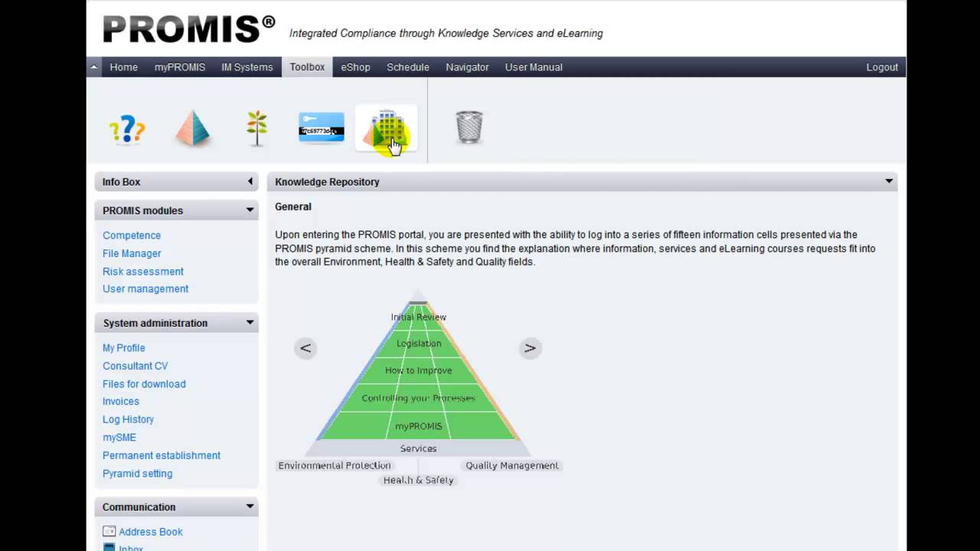
Task: Toggle the Knowledge Repository panel arrow
Action: click(889, 181)
